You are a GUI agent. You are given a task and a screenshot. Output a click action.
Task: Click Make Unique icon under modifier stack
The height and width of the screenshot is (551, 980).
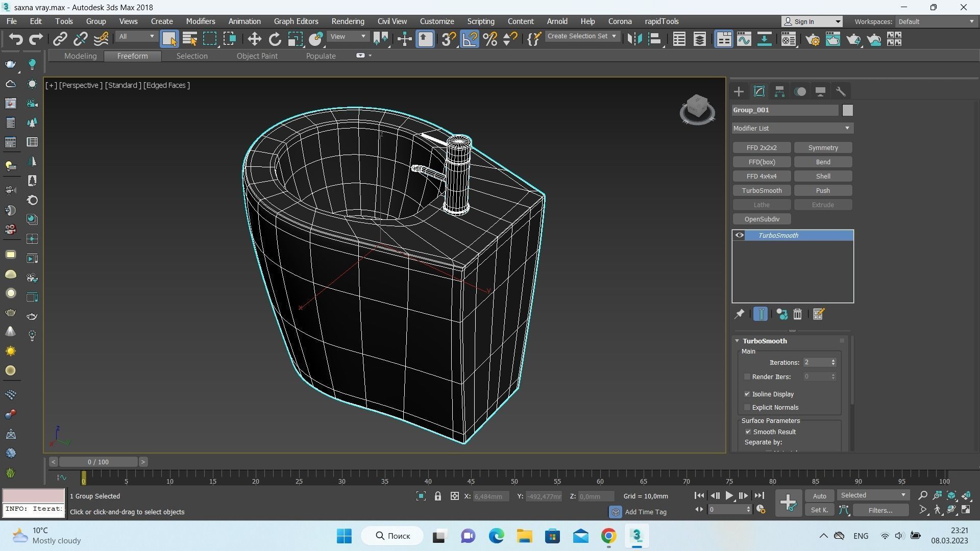click(x=781, y=314)
